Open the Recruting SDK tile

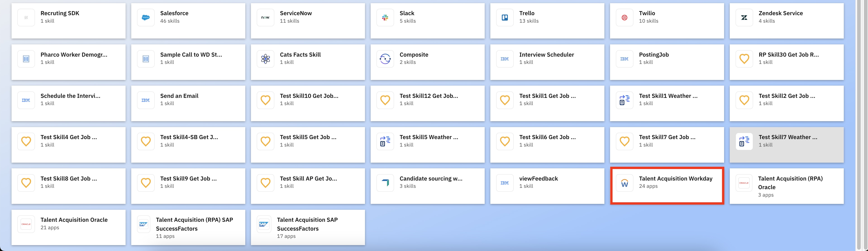[x=68, y=21]
